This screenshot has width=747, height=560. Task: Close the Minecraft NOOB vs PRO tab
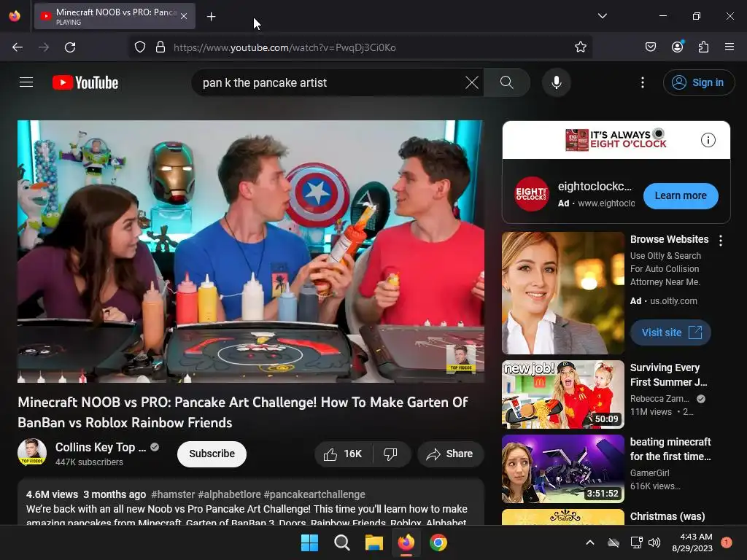(184, 16)
